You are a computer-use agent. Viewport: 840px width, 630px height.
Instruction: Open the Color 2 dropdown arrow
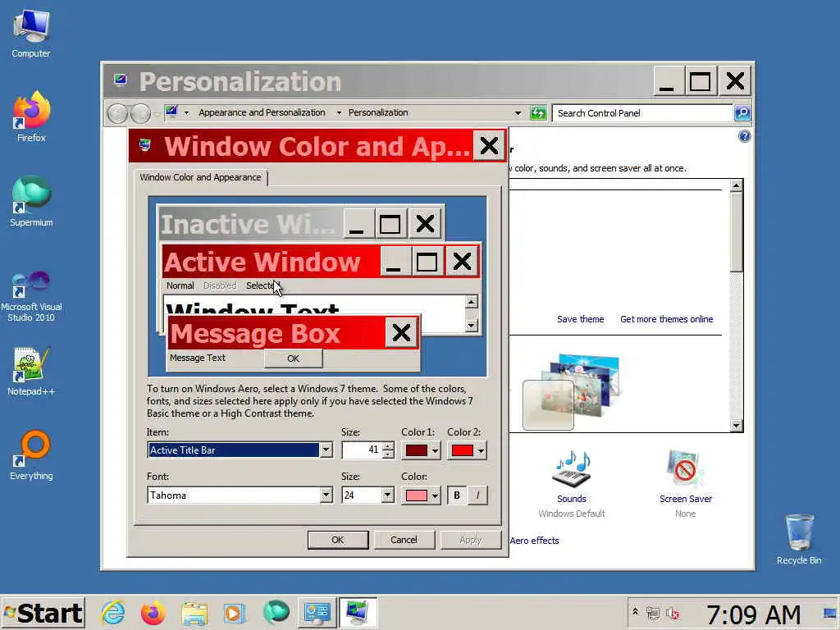[481, 450]
